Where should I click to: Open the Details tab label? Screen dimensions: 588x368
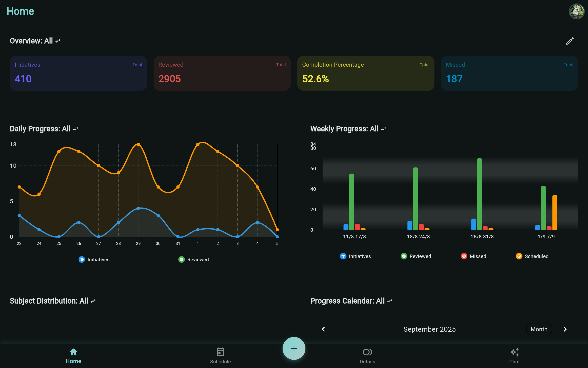coord(367,361)
